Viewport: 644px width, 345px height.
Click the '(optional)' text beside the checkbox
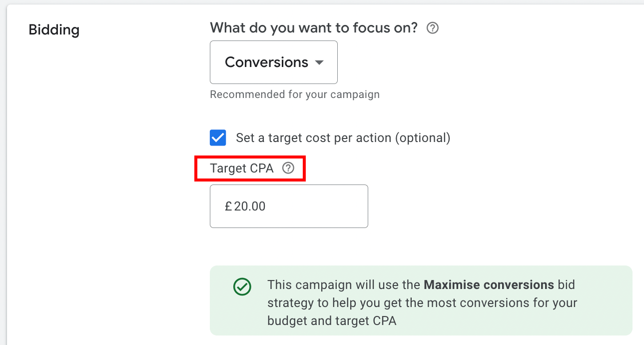(423, 138)
